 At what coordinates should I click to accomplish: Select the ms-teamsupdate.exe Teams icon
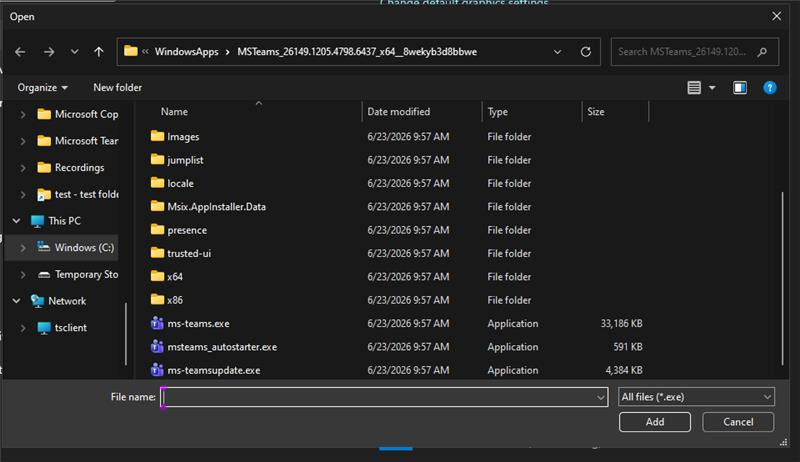coord(157,370)
